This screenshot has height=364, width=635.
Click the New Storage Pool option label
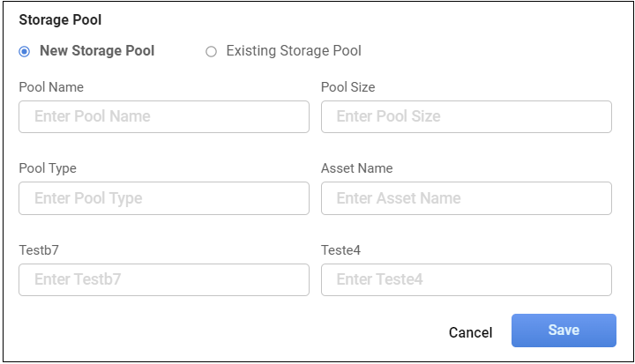point(97,51)
